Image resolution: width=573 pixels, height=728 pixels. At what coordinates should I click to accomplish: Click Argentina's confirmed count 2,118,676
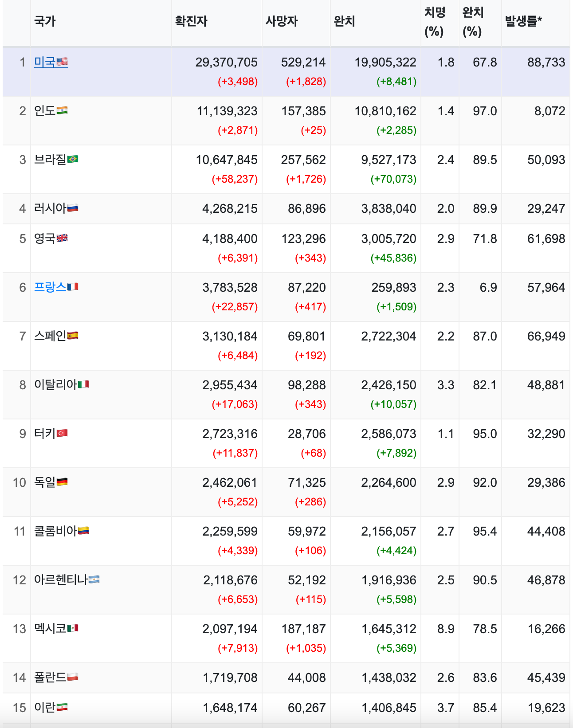point(230,580)
